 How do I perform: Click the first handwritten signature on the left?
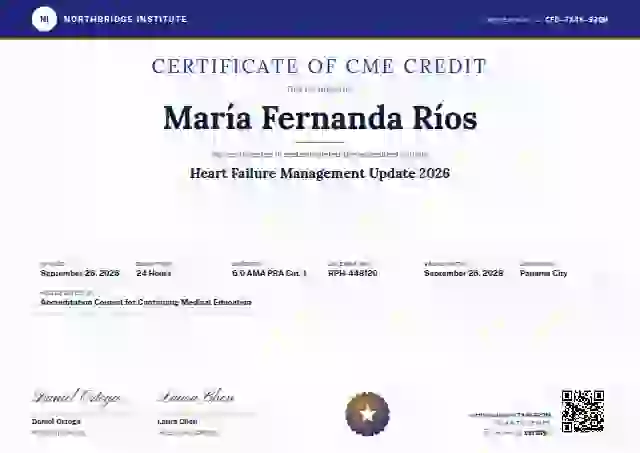(76, 397)
